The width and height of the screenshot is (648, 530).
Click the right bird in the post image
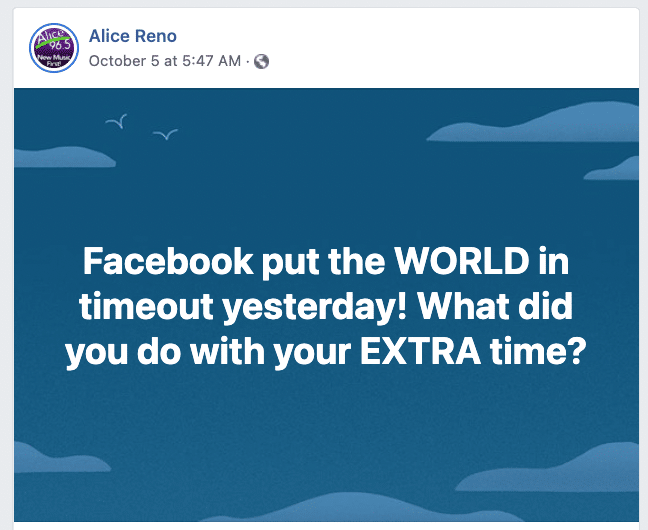(x=165, y=134)
